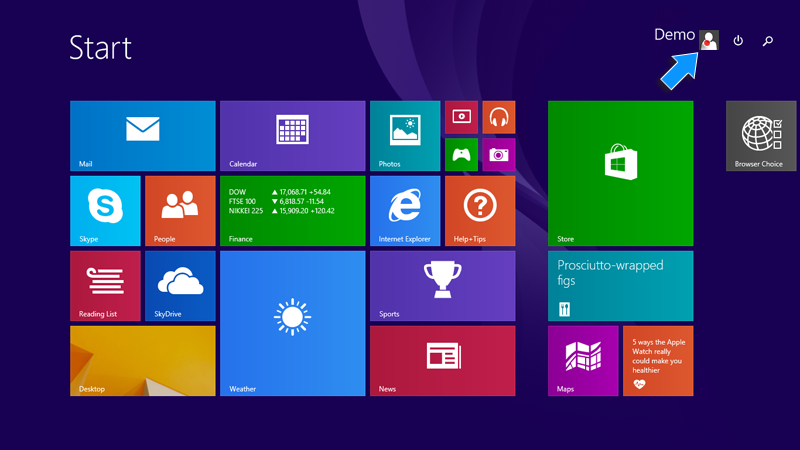Screen dimensions: 800x450
Task: Launch the Games controller tile
Action: pos(461,154)
